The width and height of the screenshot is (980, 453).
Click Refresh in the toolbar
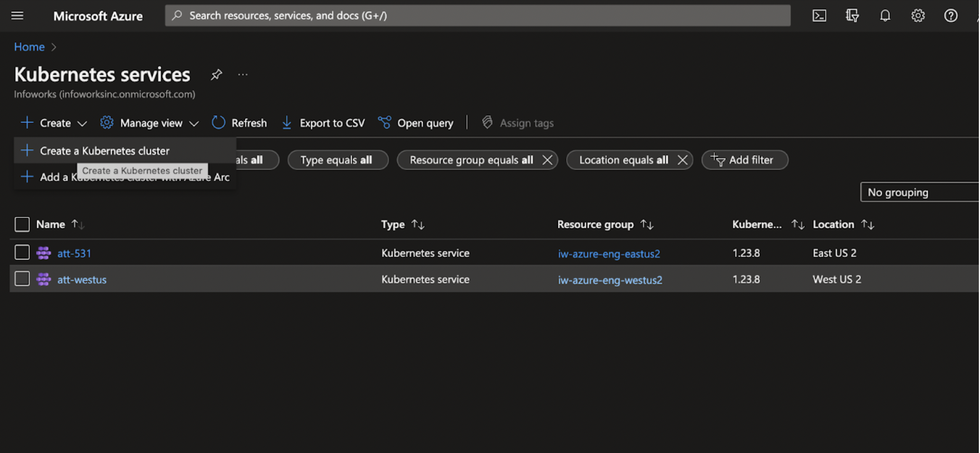[239, 123]
